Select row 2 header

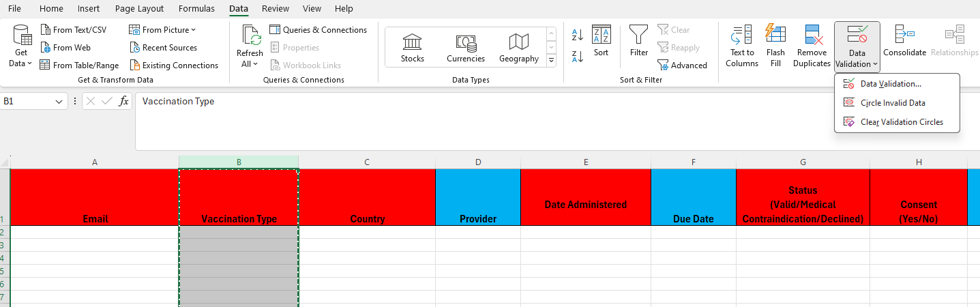point(5,232)
